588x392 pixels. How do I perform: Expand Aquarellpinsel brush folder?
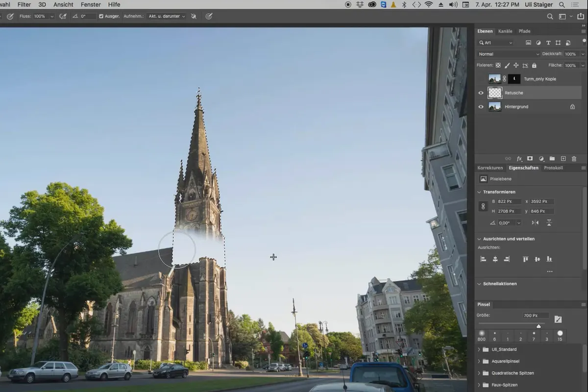click(479, 361)
